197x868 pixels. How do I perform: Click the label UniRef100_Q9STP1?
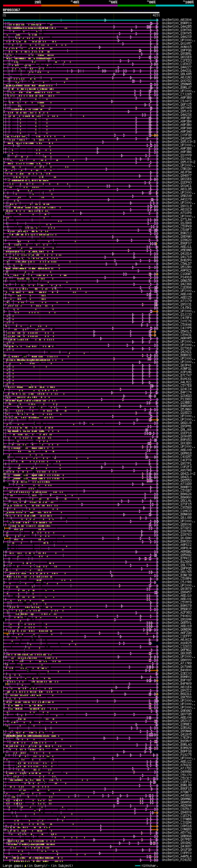(x=176, y=464)
